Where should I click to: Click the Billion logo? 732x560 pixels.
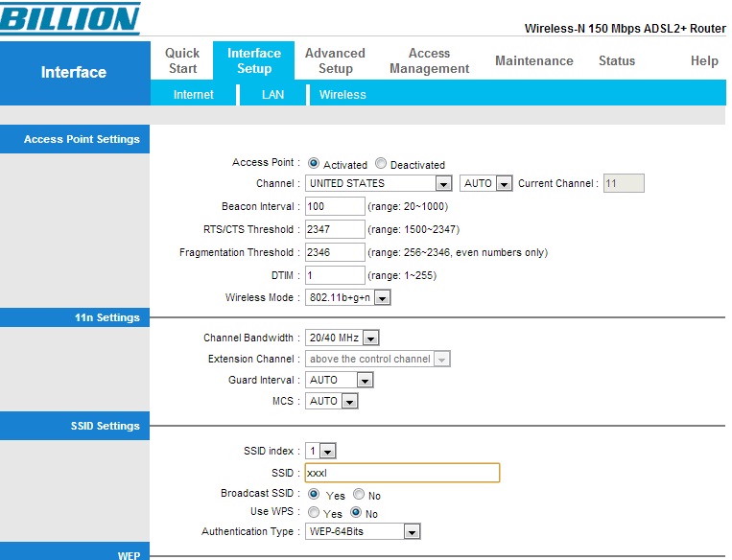click(70, 18)
